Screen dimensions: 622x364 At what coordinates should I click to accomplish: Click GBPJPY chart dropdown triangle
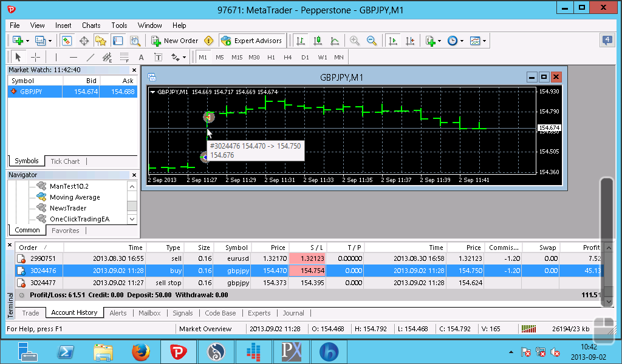coord(152,92)
